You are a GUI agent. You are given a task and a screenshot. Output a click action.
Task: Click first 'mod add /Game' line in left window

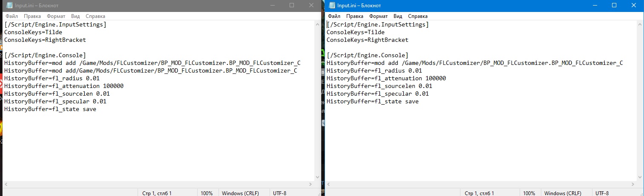tap(152, 63)
